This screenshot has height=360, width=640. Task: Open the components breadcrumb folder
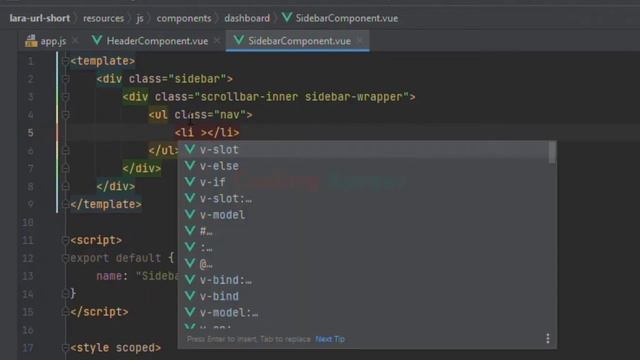pos(184,18)
